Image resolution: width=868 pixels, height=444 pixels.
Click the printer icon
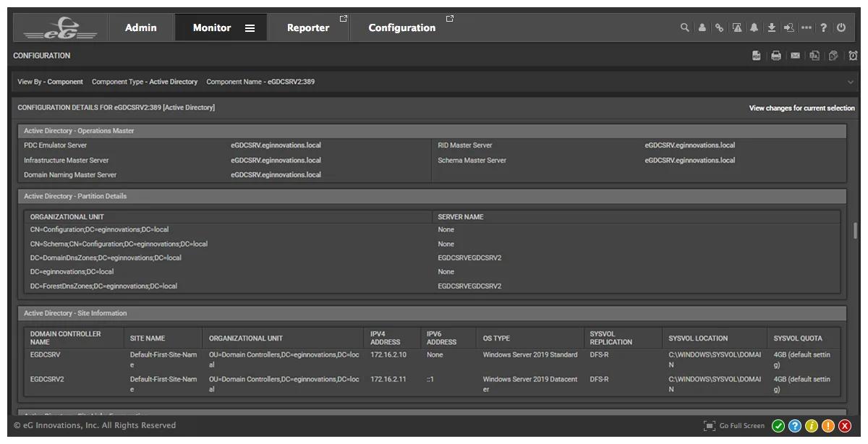click(776, 56)
